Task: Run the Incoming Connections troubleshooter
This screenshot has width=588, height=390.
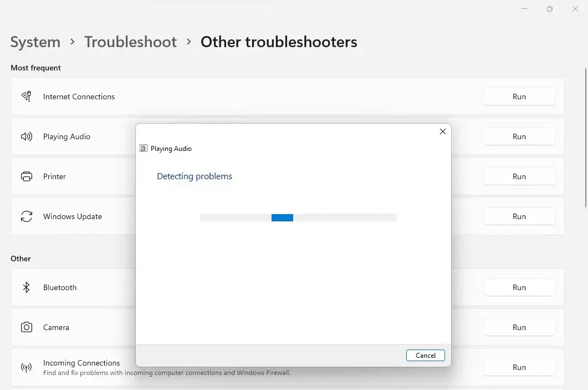Action: pos(519,367)
